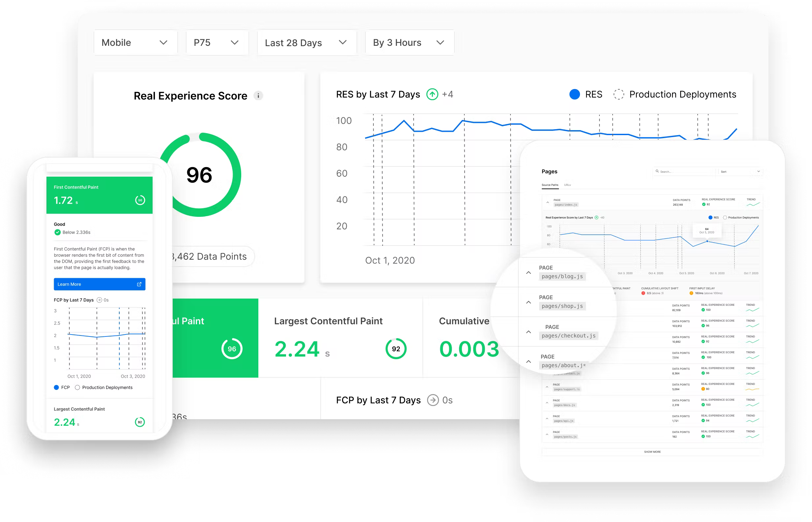Click the external-link icon on Learn More
Image resolution: width=812 pixels, height=522 pixels.
click(139, 284)
